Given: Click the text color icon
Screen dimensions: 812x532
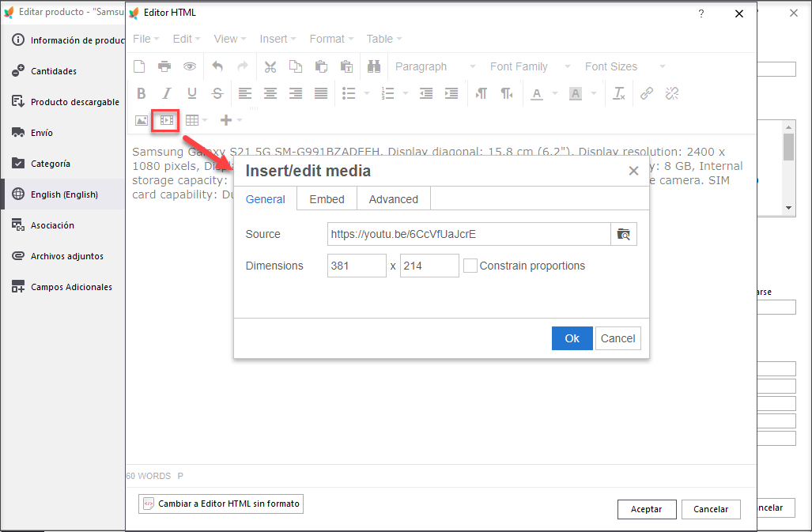Looking at the screenshot, I should [x=537, y=93].
